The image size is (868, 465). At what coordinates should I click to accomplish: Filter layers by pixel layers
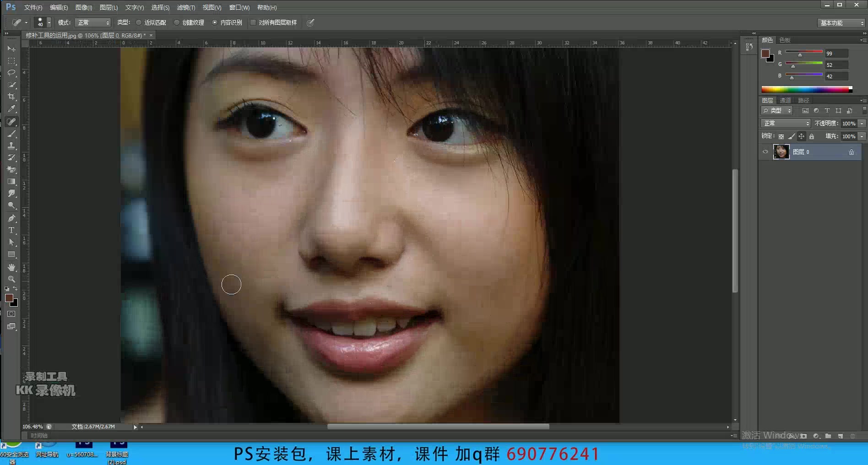pyautogui.click(x=805, y=111)
